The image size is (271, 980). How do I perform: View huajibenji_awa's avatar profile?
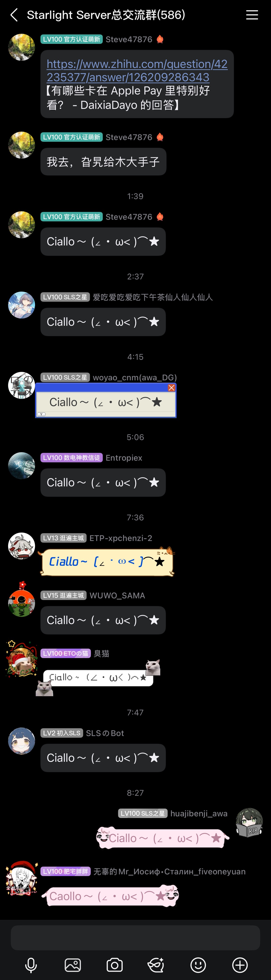pos(249,822)
